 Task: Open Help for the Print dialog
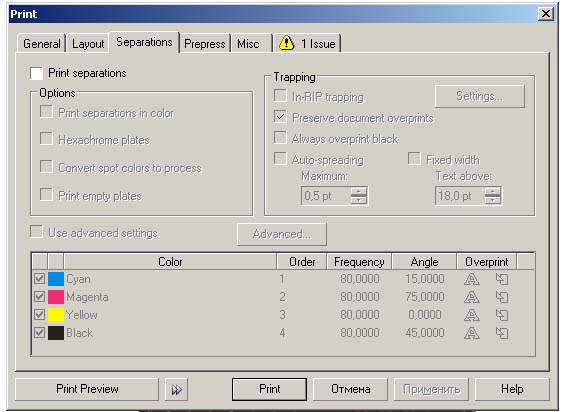click(512, 389)
